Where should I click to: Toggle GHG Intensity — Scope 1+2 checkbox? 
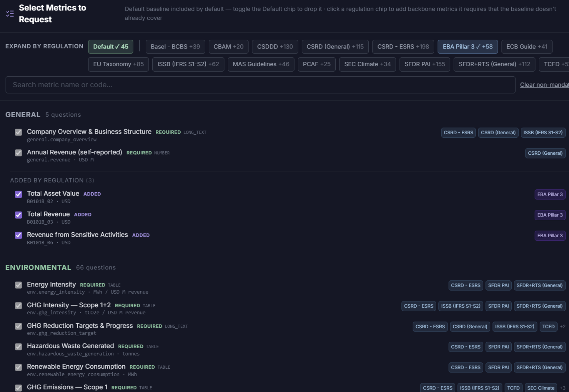pyautogui.click(x=19, y=306)
